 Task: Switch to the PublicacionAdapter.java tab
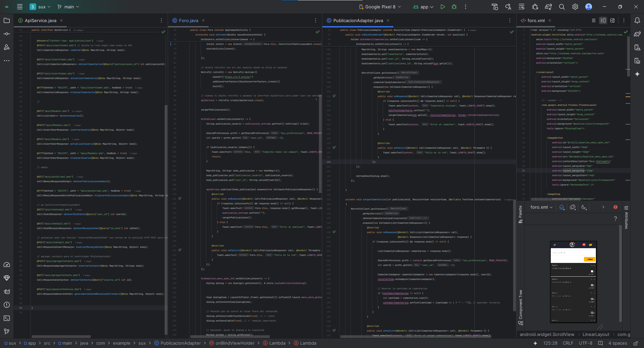pyautogui.click(x=358, y=20)
